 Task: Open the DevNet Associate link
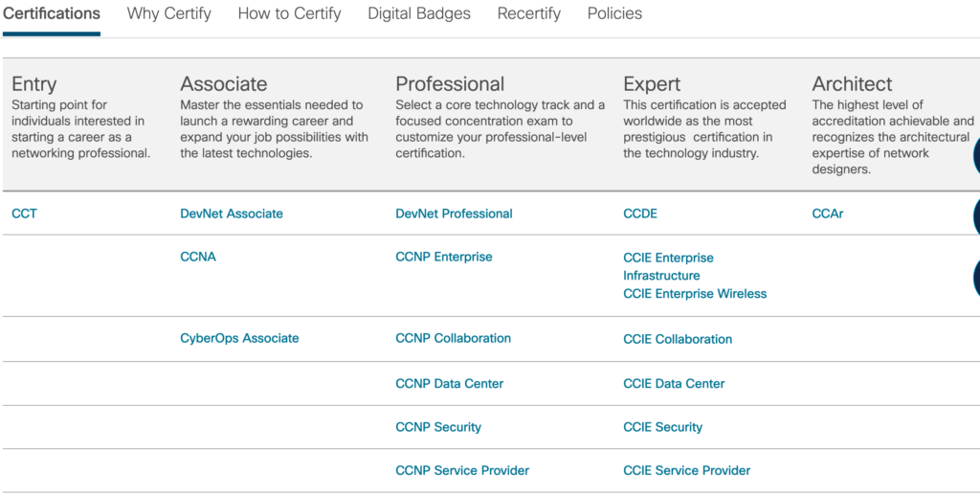[x=232, y=214]
